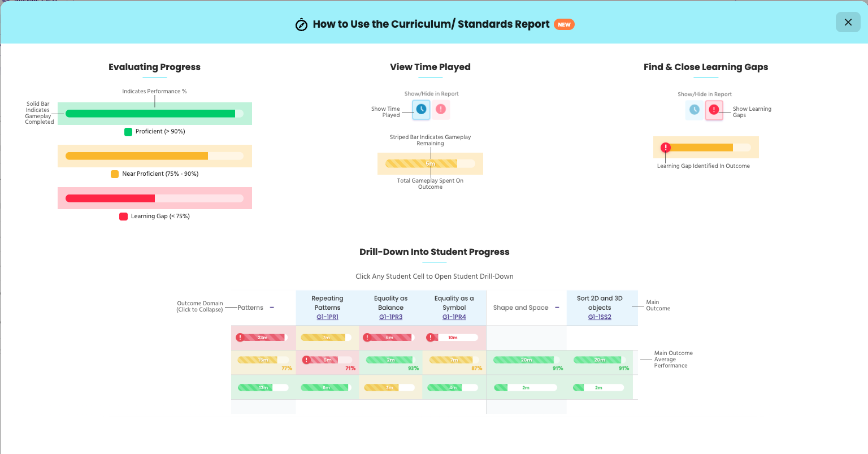Open the student cell showing 93%
The width and height of the screenshot is (868, 454).
(x=390, y=362)
